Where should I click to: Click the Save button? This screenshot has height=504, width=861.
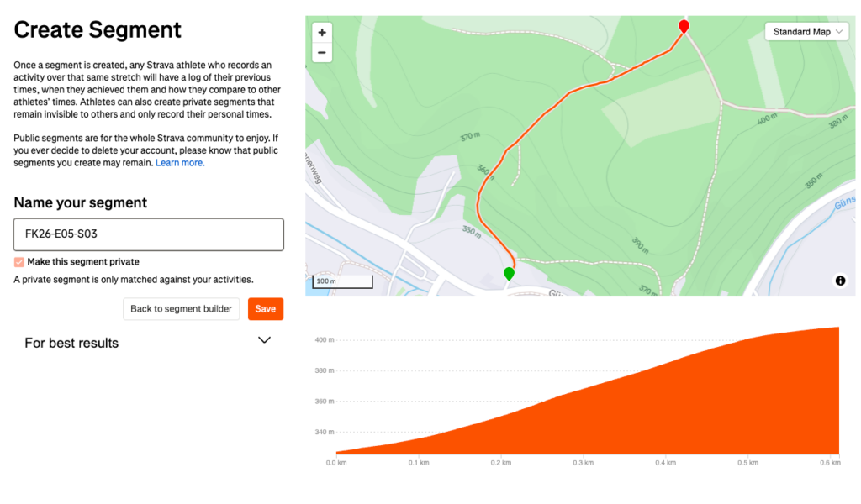pos(265,309)
